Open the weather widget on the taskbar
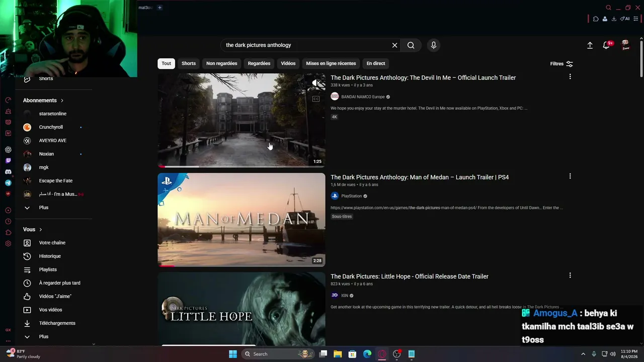The height and width of the screenshot is (362, 644). point(23,354)
